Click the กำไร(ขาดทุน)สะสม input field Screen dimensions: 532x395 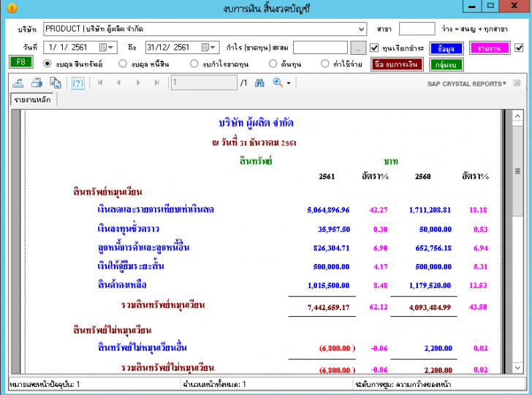(x=320, y=48)
